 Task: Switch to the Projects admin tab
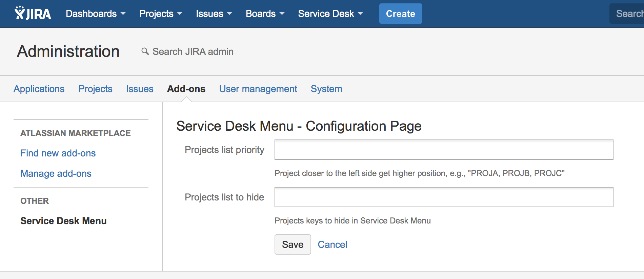click(x=95, y=89)
